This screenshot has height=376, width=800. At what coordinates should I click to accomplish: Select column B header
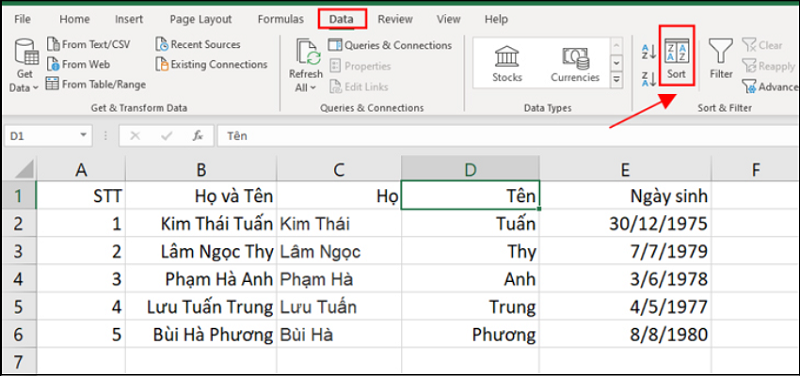(201, 169)
